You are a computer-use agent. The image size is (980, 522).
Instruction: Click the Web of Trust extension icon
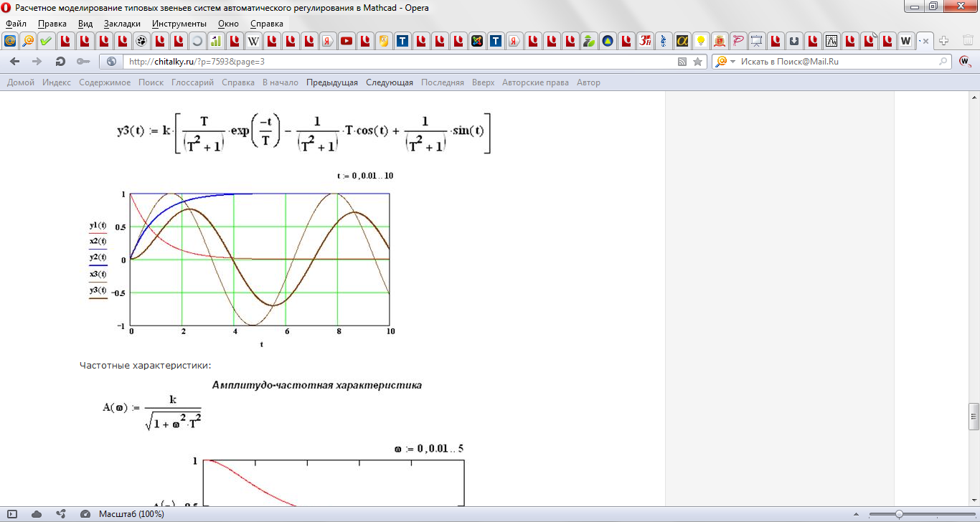(x=965, y=62)
